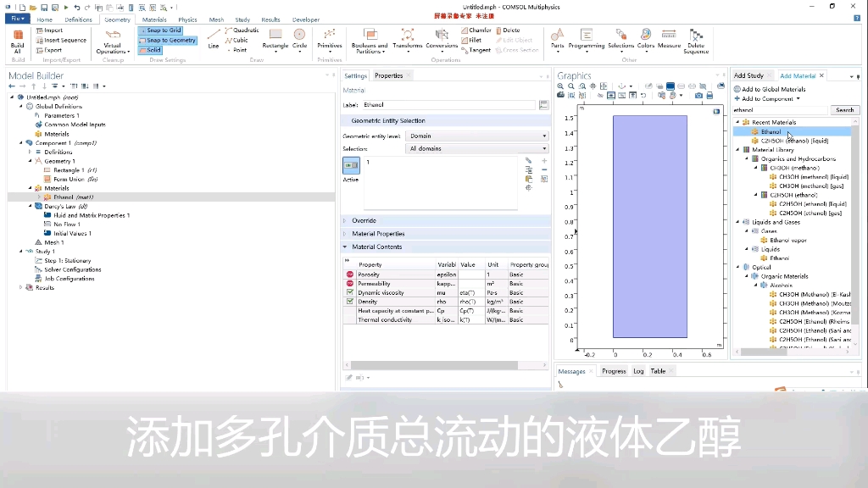Open Selection All domains dropdown
The width and height of the screenshot is (868, 488).
[476, 148]
